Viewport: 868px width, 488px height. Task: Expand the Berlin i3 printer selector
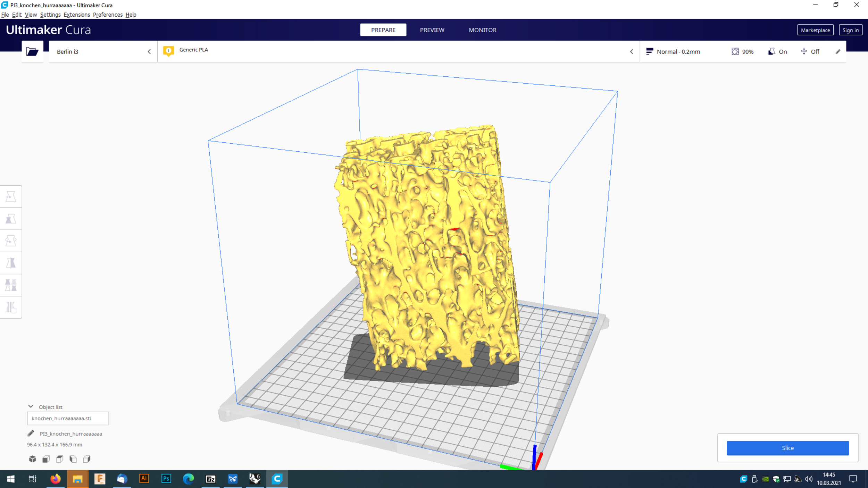(103, 52)
